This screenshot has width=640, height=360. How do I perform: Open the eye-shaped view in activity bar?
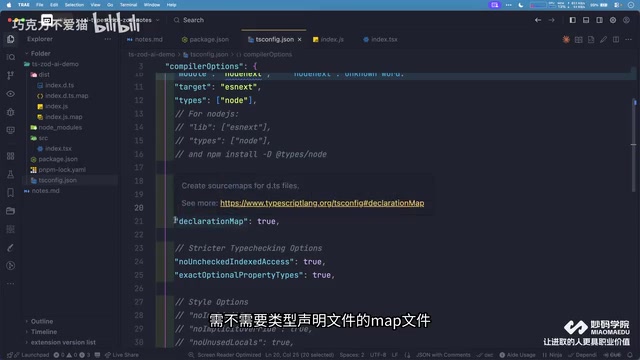point(11,94)
